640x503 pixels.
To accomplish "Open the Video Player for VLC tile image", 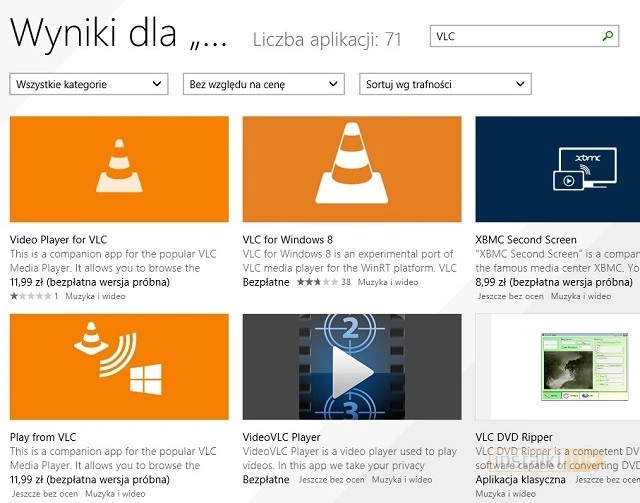I will [x=119, y=169].
